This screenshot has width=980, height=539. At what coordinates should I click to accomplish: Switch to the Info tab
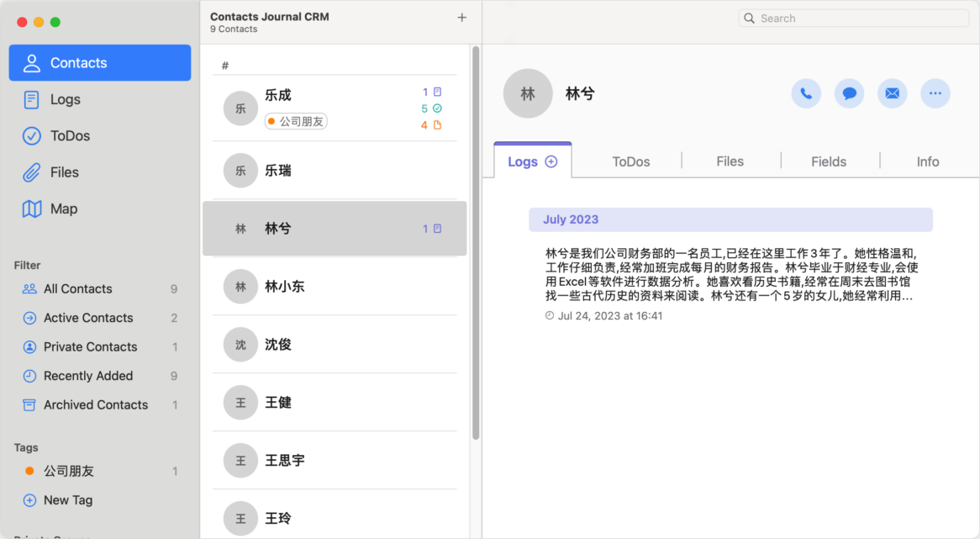click(928, 162)
